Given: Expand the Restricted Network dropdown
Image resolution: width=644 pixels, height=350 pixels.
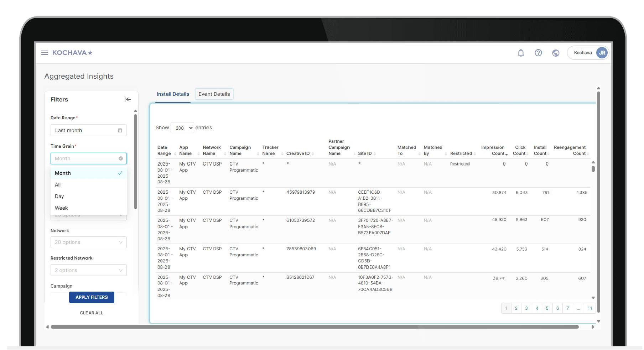Looking at the screenshot, I should 89,270.
